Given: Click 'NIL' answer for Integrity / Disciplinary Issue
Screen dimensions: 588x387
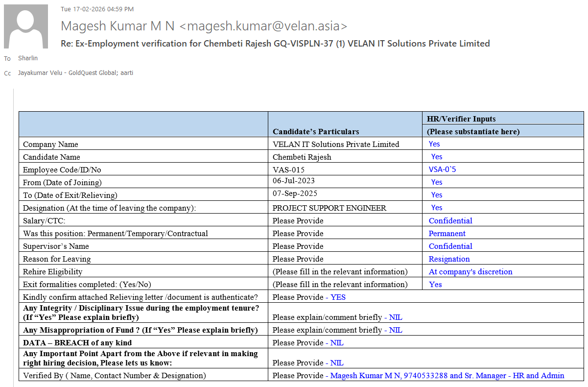Looking at the screenshot, I should (396, 317).
